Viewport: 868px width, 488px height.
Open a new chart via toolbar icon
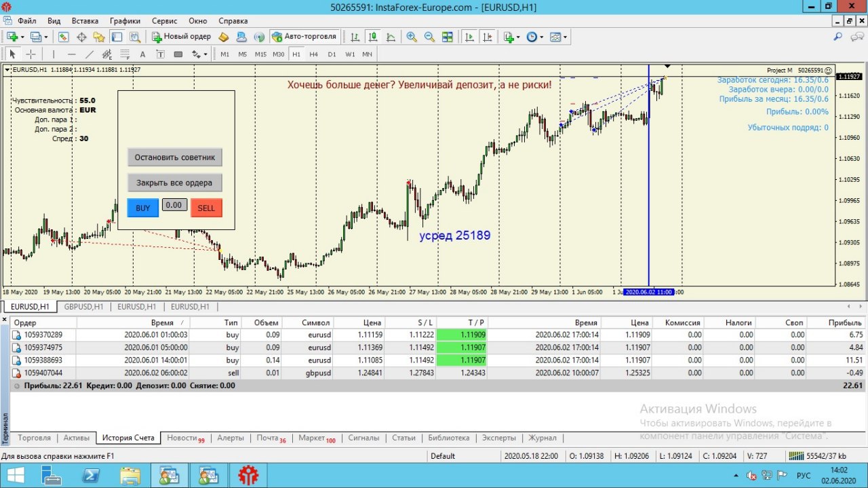(x=12, y=37)
